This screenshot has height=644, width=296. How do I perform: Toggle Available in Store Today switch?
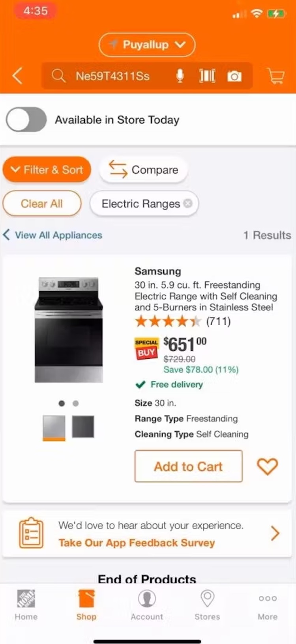(x=26, y=120)
